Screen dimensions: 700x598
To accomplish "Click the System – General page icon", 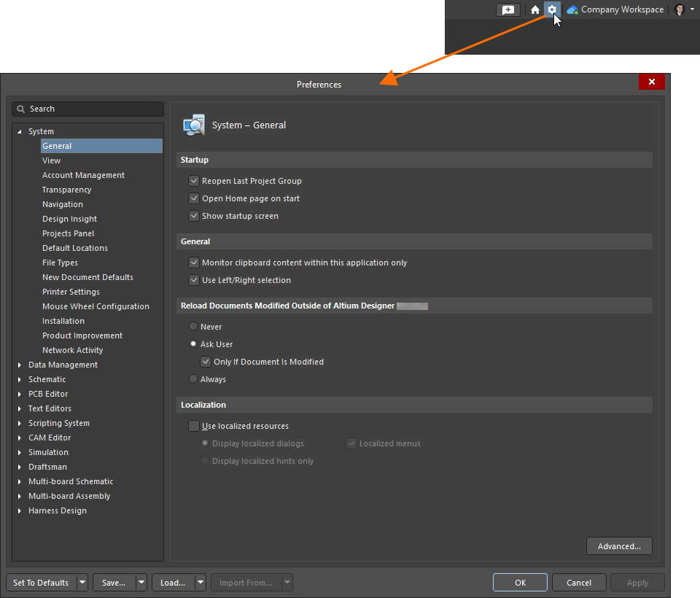I will tap(194, 124).
